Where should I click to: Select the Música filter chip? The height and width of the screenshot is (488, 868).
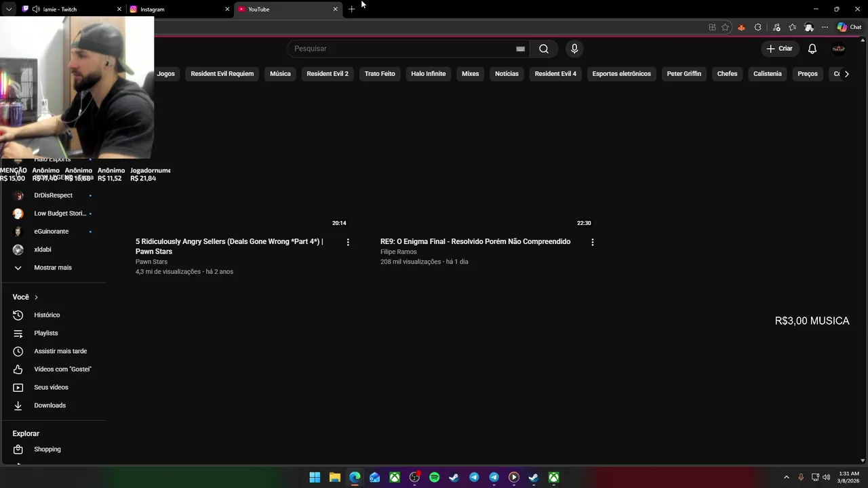click(x=280, y=74)
